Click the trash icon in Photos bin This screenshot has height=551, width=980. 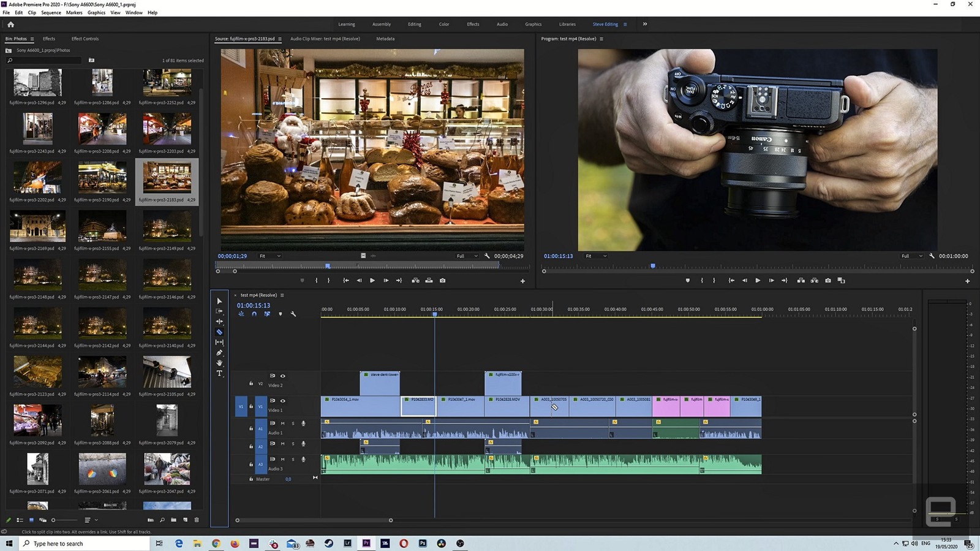pyautogui.click(x=197, y=520)
